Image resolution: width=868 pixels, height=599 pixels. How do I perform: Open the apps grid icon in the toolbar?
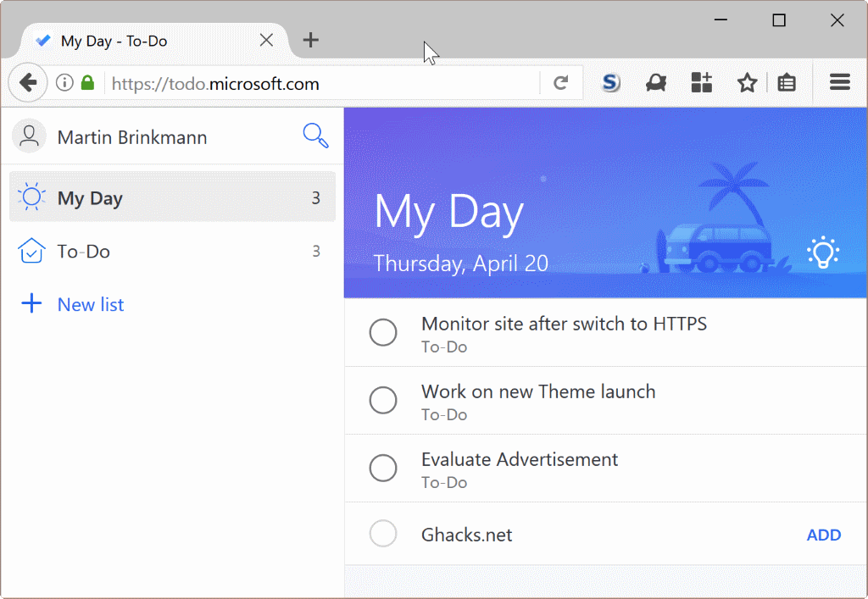pyautogui.click(x=701, y=82)
